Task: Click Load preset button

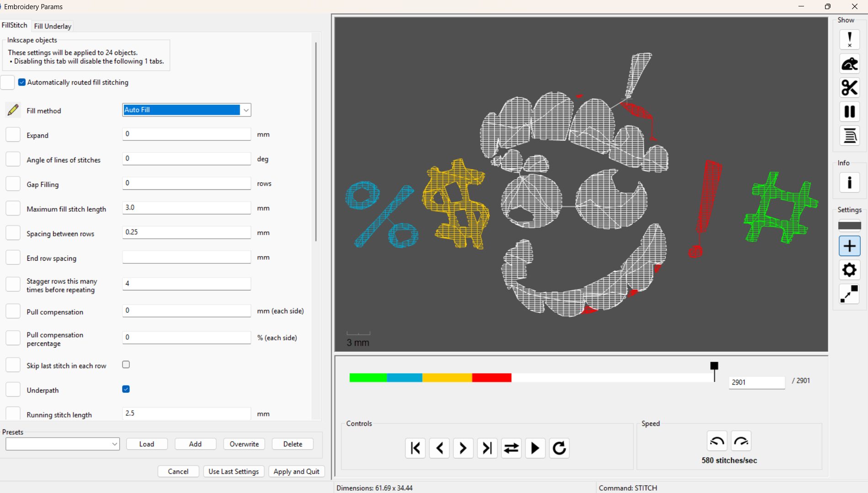Action: (147, 444)
